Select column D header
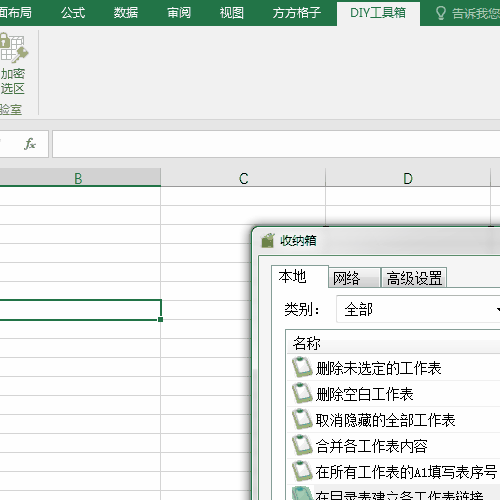 tap(408, 178)
